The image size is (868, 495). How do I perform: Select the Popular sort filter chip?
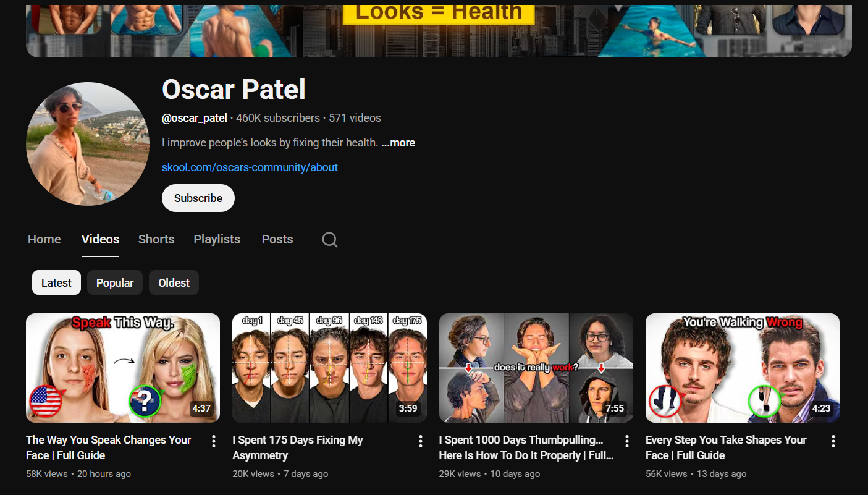[115, 283]
